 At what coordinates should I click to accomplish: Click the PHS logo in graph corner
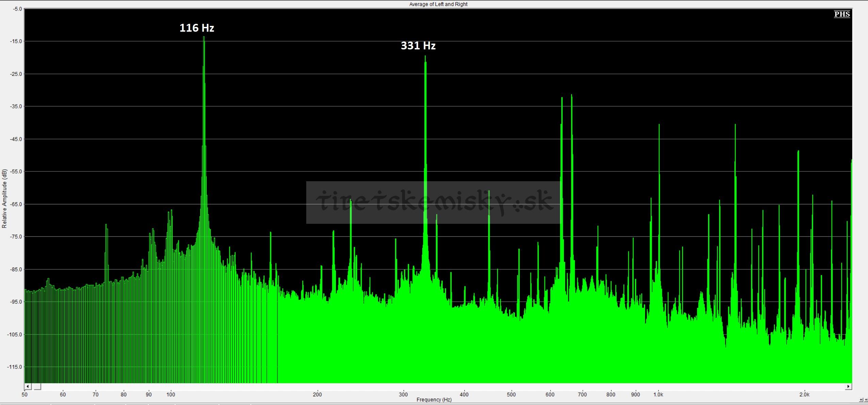842,14
